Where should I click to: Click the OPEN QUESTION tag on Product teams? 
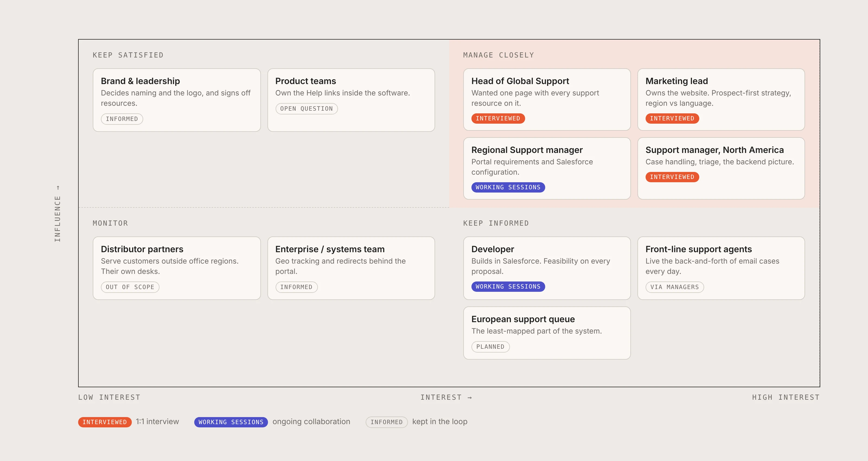(x=307, y=108)
